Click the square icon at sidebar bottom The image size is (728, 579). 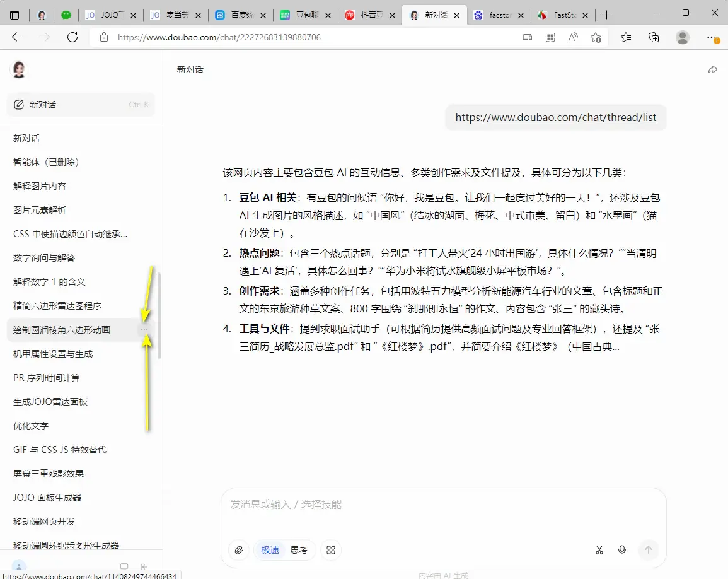pyautogui.click(x=124, y=566)
